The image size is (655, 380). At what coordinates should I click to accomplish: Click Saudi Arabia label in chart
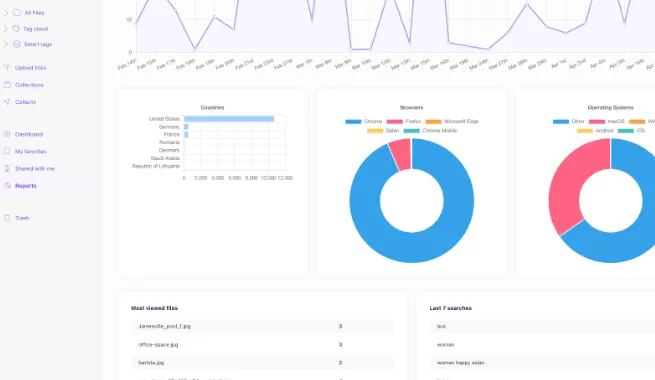pos(165,158)
